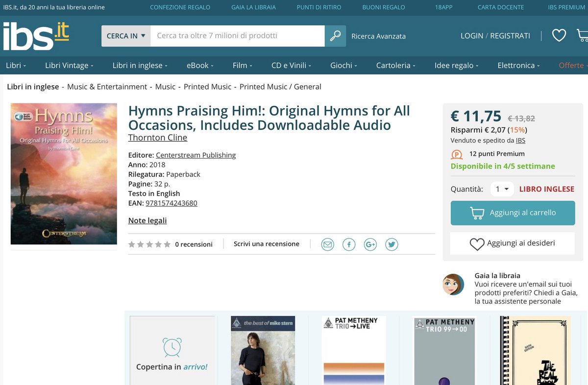Click the IBS.it logo
Screen dimensions: 588x385
point(36,36)
